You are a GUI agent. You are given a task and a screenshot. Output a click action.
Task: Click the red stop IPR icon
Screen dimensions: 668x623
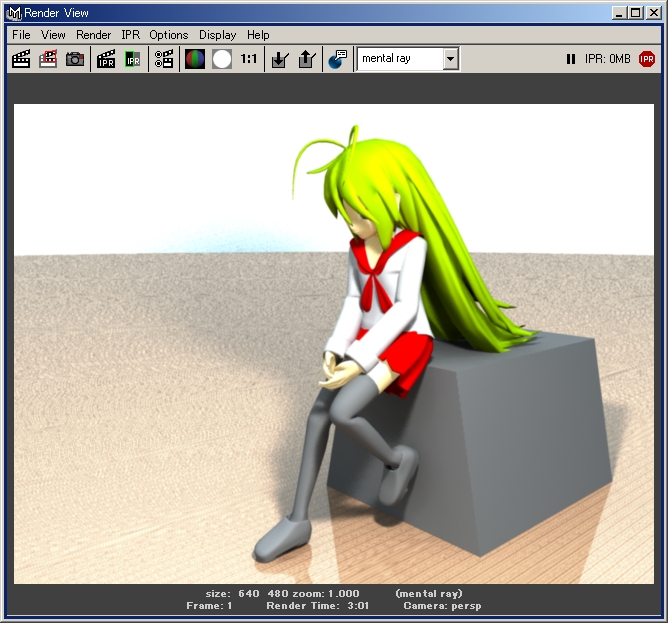click(647, 59)
